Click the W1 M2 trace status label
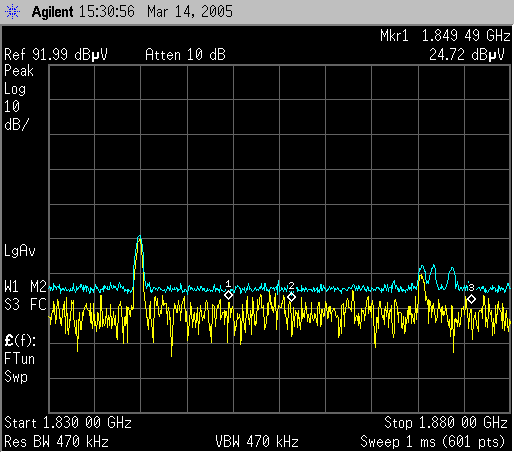This screenshot has width=514, height=453. (25, 287)
